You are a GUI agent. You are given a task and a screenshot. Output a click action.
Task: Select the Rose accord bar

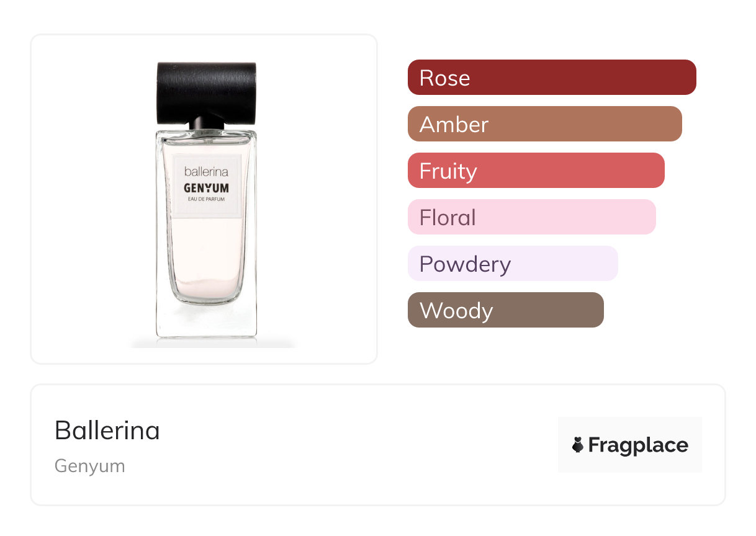pos(551,78)
